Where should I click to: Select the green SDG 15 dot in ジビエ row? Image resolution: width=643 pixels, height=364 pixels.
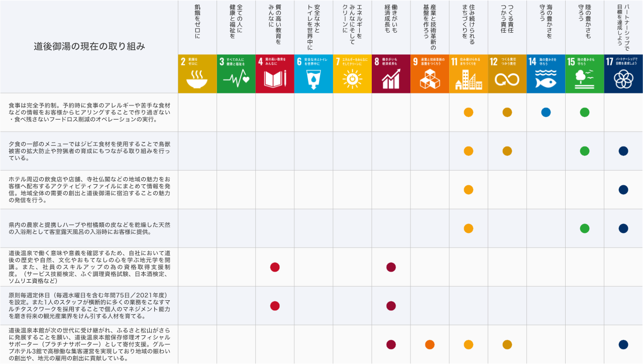(x=585, y=151)
